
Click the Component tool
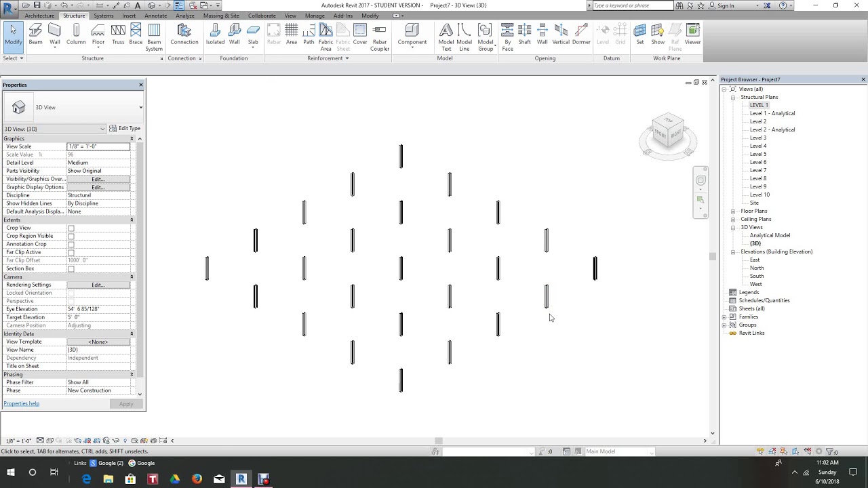(x=412, y=35)
